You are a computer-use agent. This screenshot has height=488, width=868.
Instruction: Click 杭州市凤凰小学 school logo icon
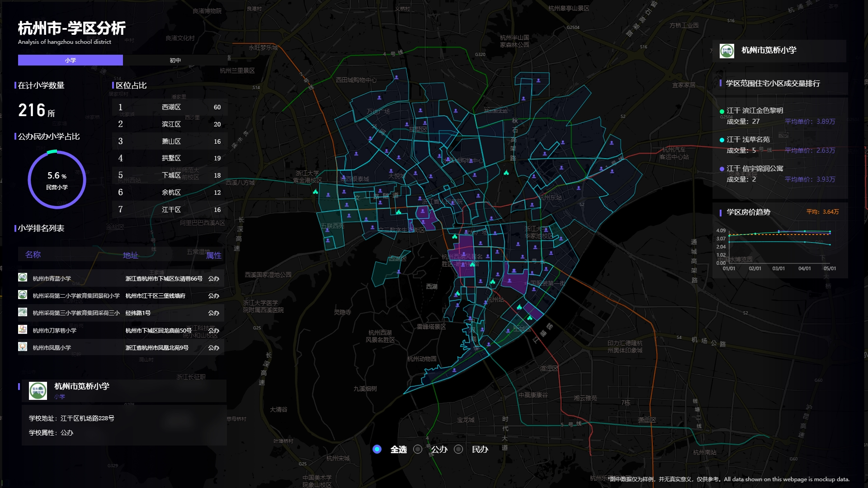tap(23, 347)
